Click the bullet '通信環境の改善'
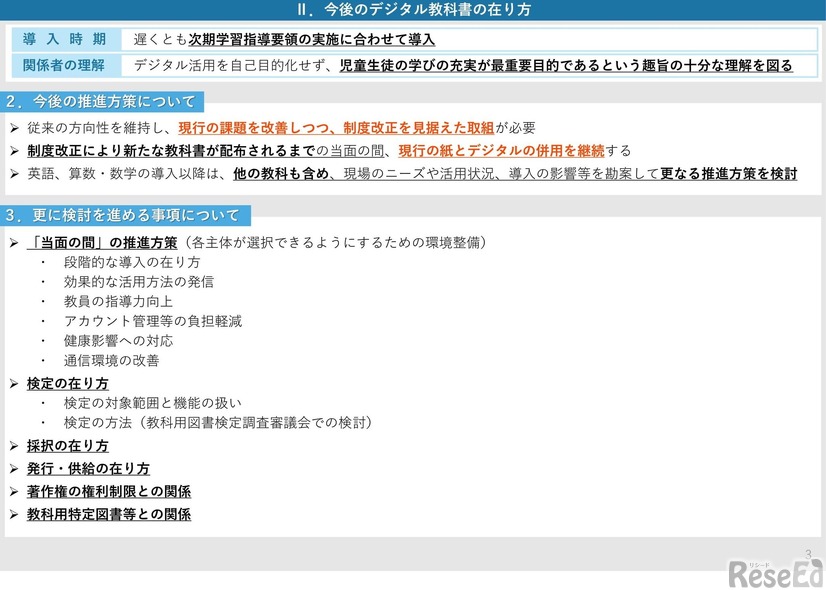 [112, 361]
